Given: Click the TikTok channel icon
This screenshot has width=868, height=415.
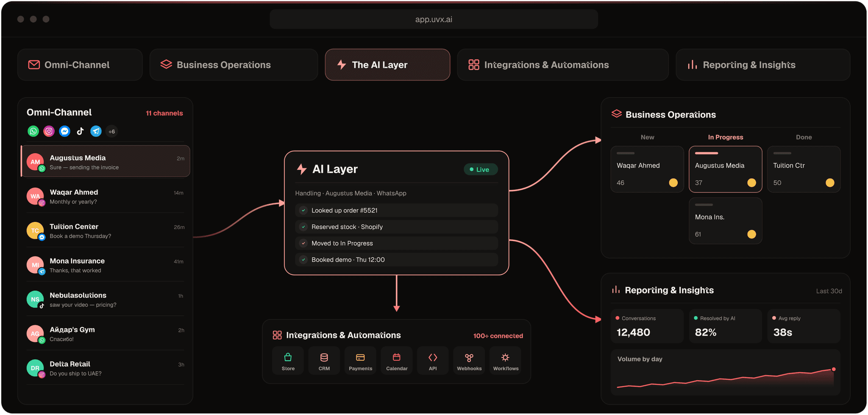Looking at the screenshot, I should click(81, 131).
